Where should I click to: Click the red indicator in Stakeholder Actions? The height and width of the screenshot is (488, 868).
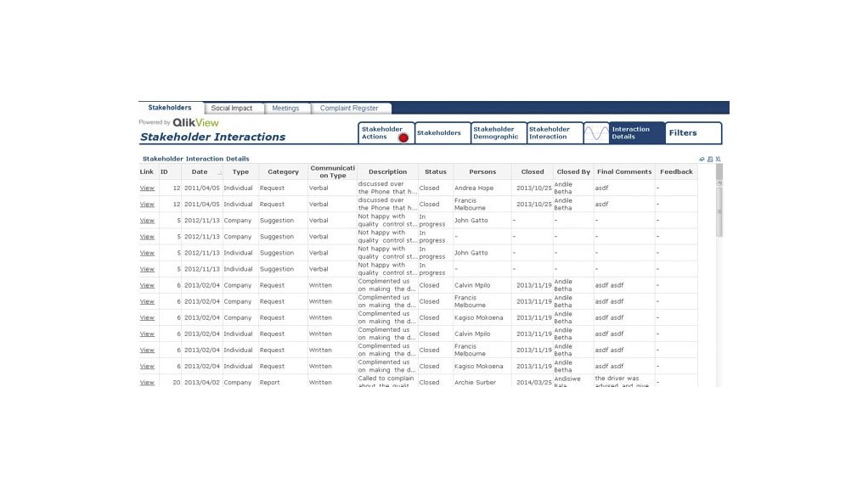point(403,137)
